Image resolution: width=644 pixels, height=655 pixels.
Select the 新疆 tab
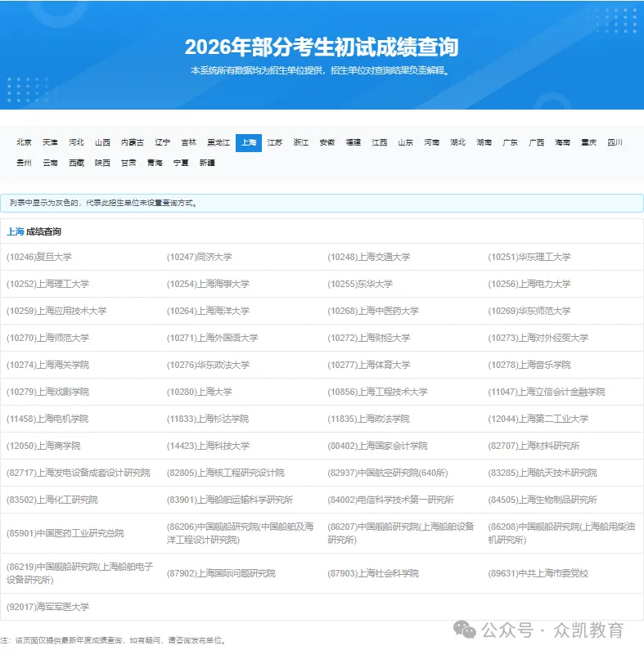[207, 163]
